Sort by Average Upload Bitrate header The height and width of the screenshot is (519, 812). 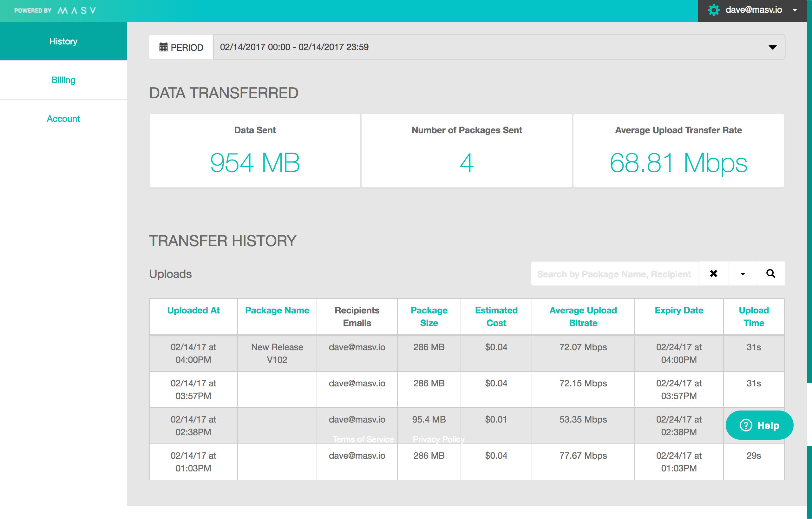583,316
